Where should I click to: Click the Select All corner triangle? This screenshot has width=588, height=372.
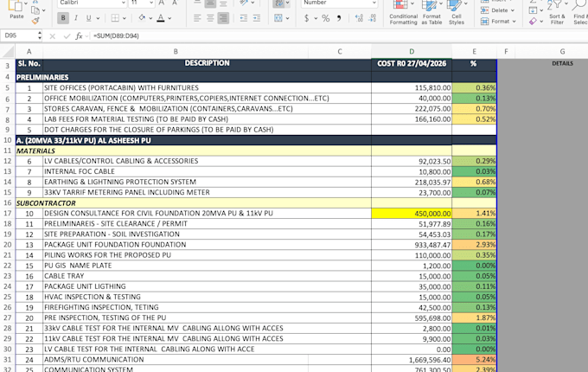tap(8, 51)
